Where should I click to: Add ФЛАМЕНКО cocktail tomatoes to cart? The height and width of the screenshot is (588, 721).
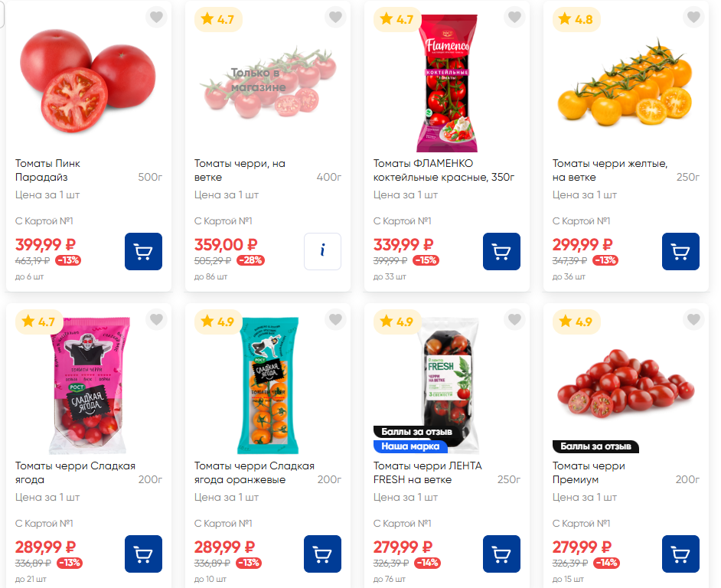coord(501,251)
